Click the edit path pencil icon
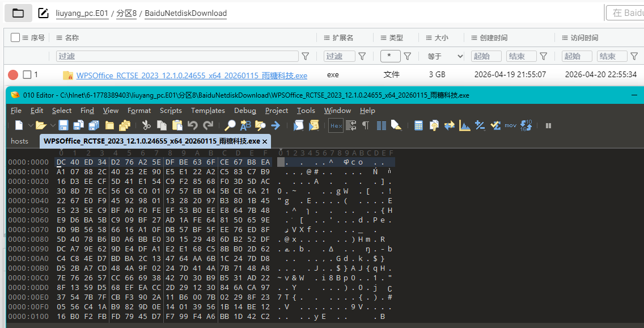 point(43,13)
